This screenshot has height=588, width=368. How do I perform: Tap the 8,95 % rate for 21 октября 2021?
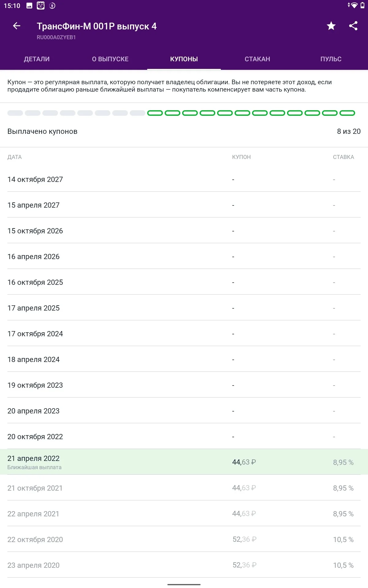pyautogui.click(x=343, y=488)
